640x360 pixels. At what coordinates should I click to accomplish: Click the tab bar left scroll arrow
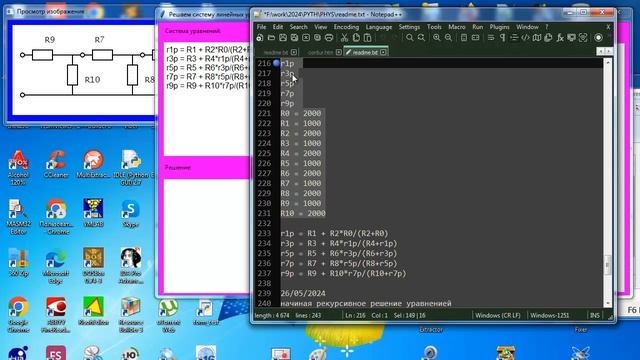click(600, 51)
